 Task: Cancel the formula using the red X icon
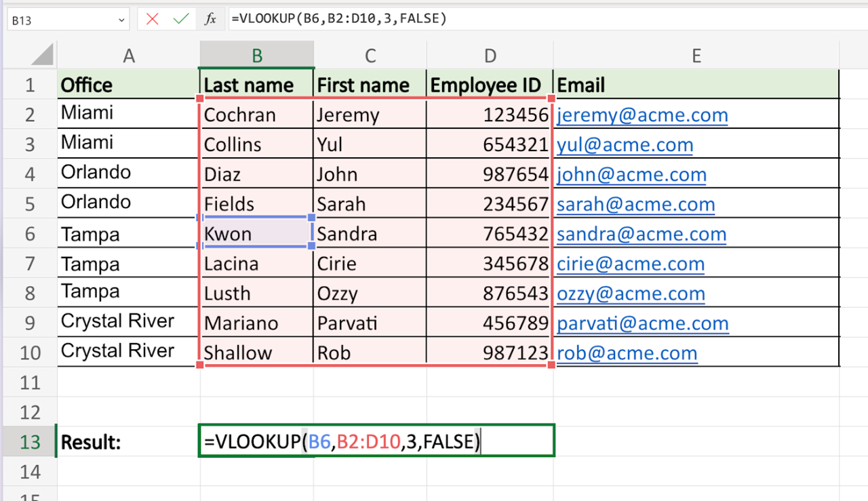[151, 18]
